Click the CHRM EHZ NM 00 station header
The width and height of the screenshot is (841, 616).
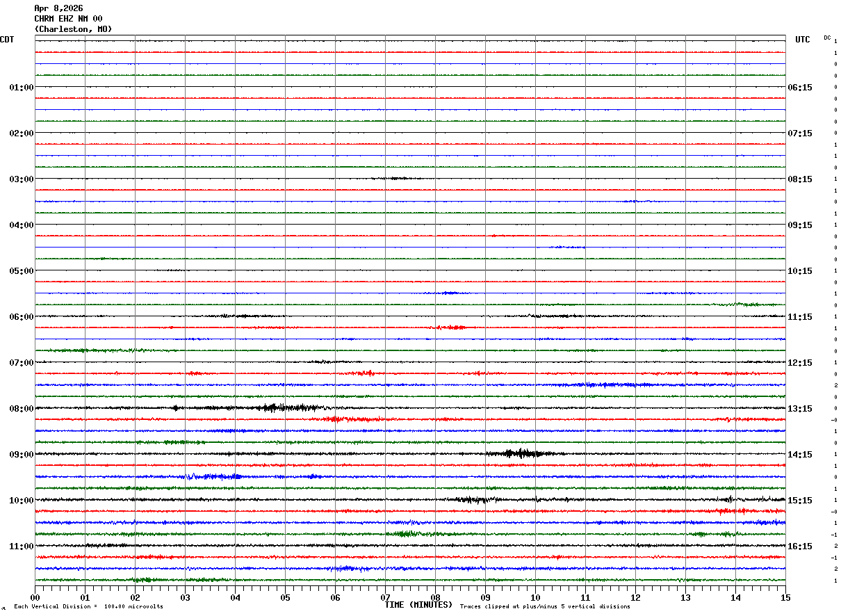click(x=68, y=19)
